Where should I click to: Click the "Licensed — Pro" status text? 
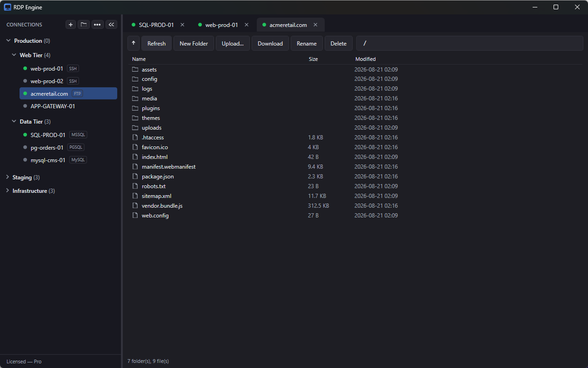24,361
